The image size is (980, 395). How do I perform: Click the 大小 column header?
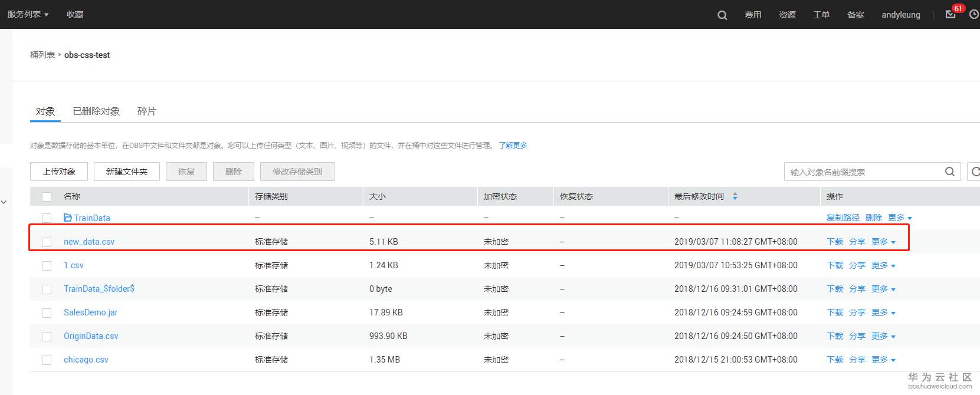click(378, 196)
